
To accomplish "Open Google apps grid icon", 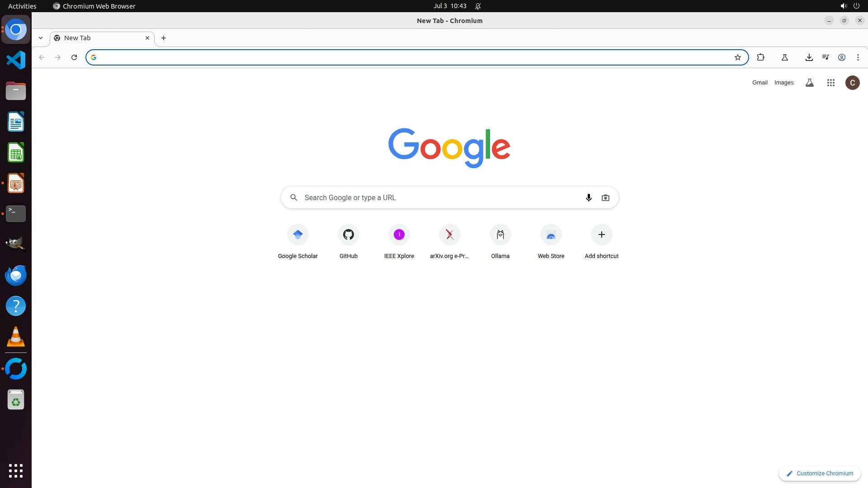I will pyautogui.click(x=830, y=83).
